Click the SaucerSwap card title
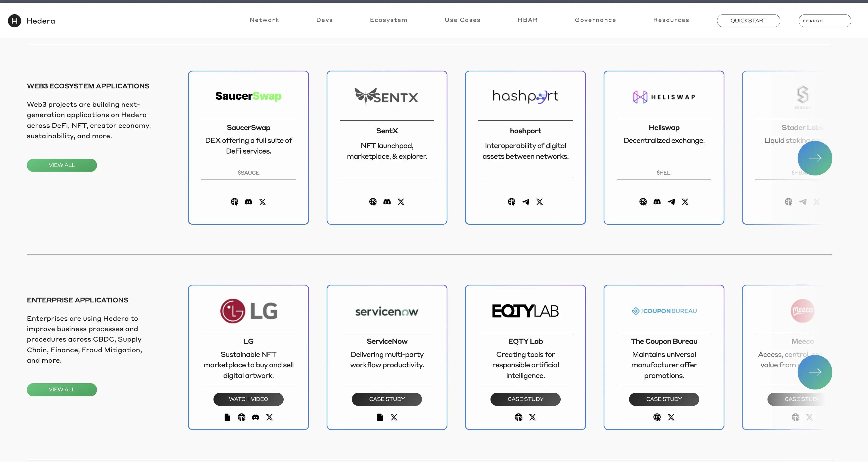 [x=248, y=128]
